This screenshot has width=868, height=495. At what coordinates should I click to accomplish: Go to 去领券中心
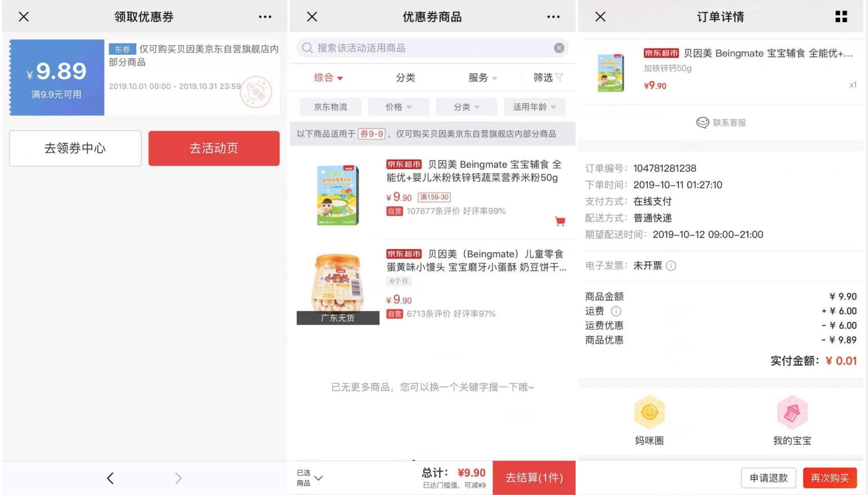[75, 148]
